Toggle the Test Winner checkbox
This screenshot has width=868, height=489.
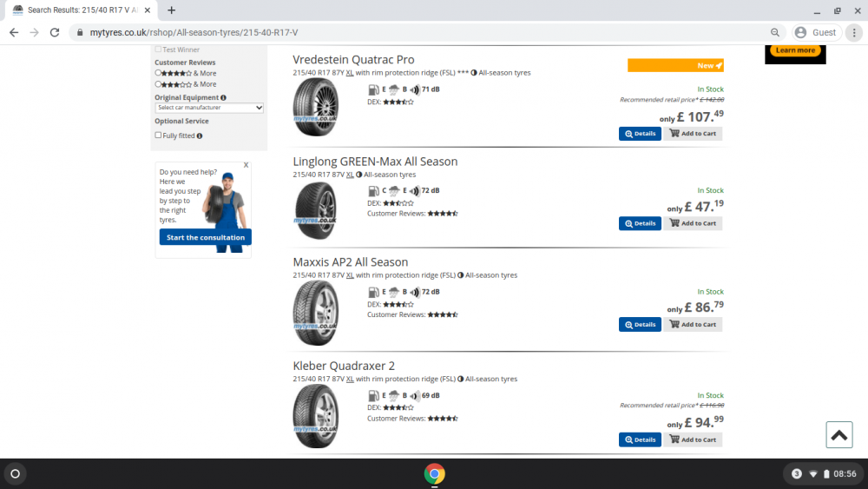[x=158, y=50]
